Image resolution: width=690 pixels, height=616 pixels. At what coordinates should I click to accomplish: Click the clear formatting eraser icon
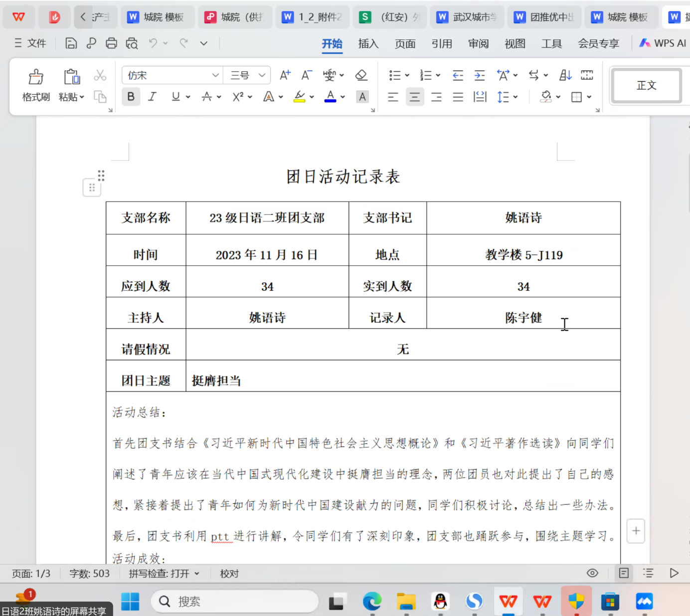361,75
